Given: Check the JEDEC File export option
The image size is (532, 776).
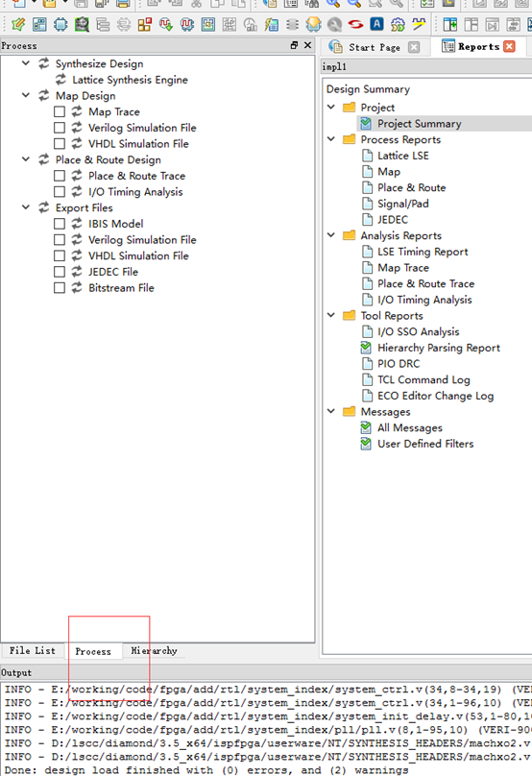Looking at the screenshot, I should coord(60,272).
